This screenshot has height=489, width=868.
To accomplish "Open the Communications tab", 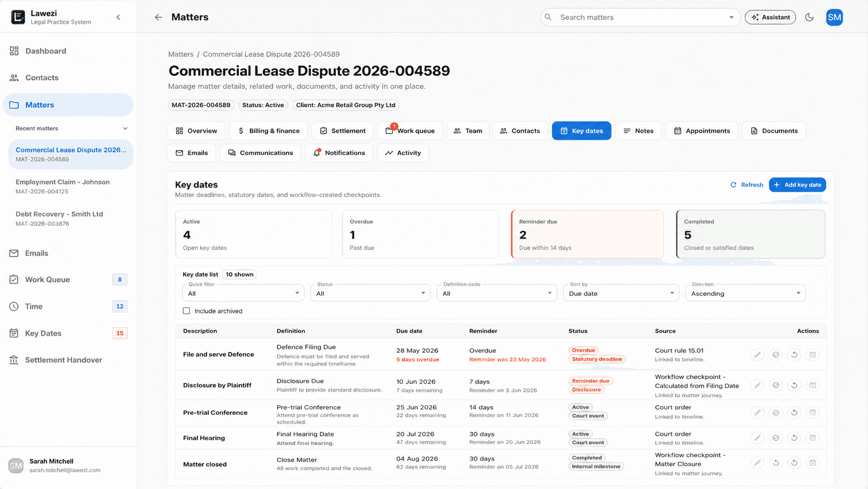I will (260, 153).
